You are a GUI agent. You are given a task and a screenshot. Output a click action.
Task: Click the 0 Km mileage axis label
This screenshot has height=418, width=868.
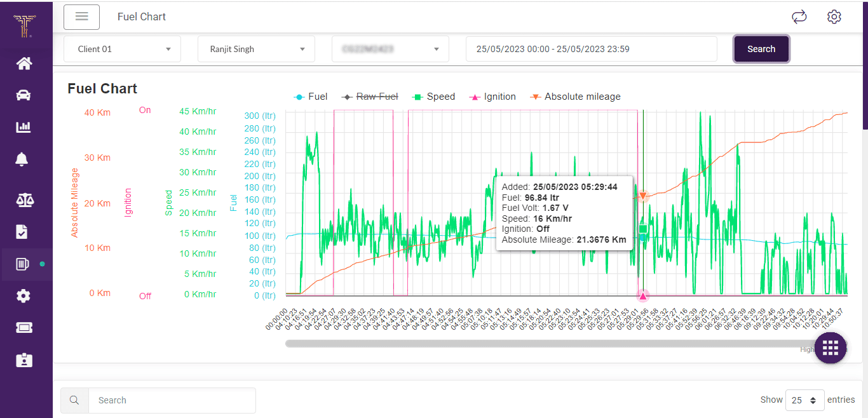click(x=100, y=293)
